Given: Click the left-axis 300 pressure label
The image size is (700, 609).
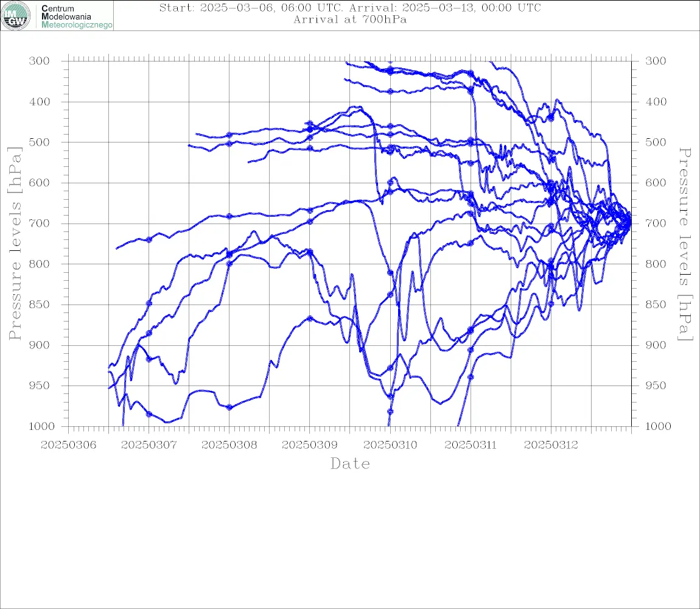Looking at the screenshot, I should (40, 61).
